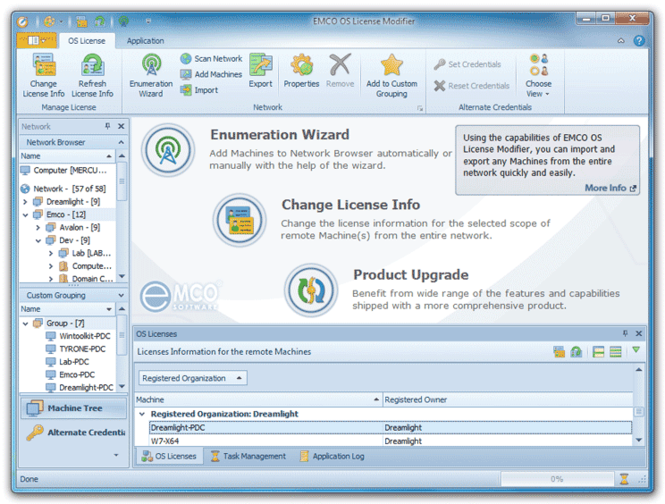Click Add Machines in ribbon
The height and width of the screenshot is (504, 665).
[x=211, y=74]
